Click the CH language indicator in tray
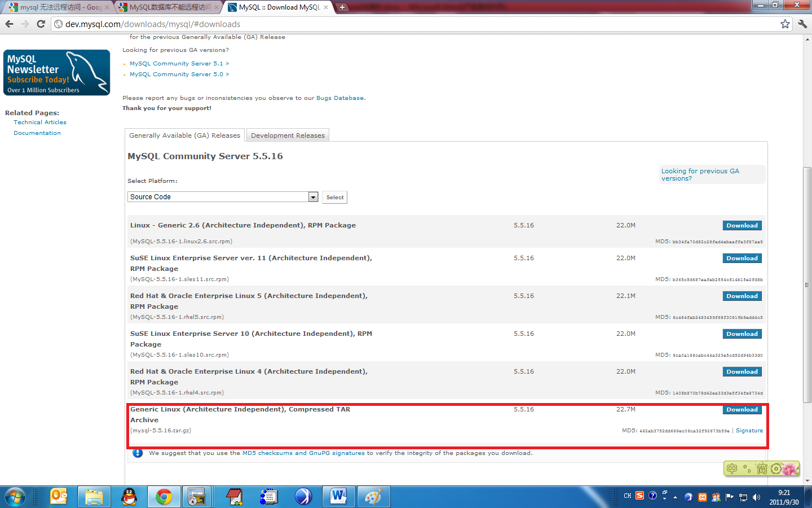The width and height of the screenshot is (812, 508). [x=627, y=496]
